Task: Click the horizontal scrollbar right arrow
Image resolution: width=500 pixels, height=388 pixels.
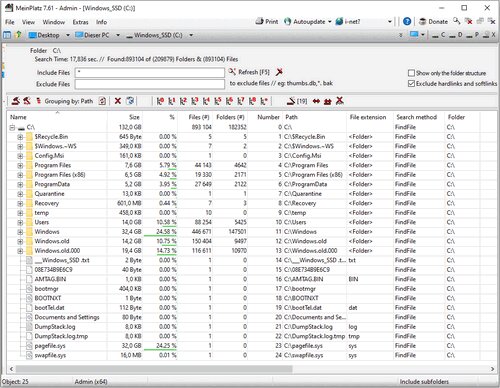Action: tap(492, 369)
